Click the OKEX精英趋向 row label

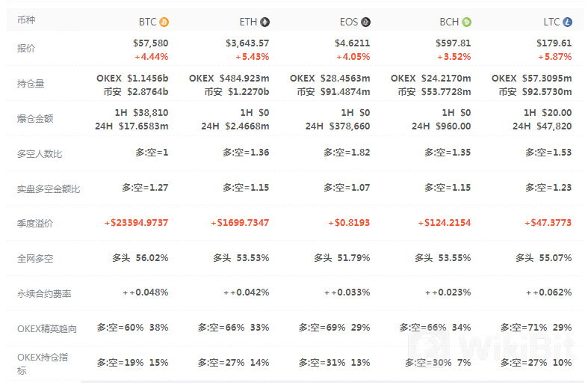coord(47,329)
